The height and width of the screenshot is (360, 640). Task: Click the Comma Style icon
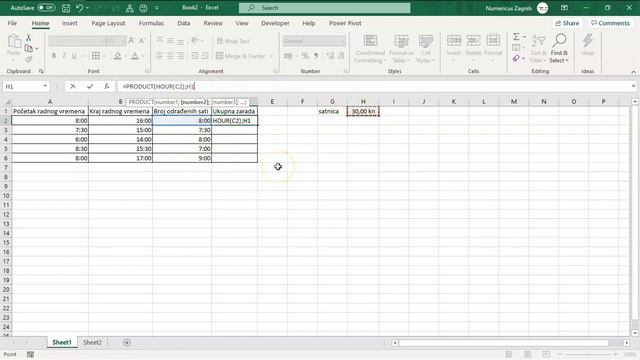316,56
